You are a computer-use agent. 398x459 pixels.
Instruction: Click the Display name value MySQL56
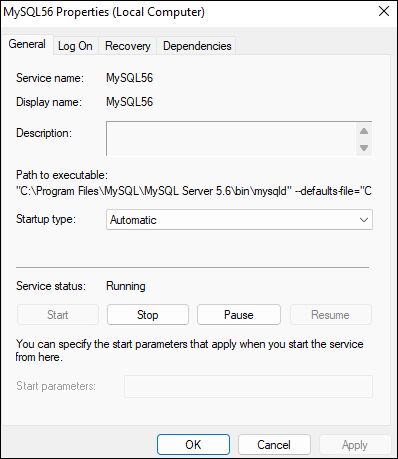[129, 102]
